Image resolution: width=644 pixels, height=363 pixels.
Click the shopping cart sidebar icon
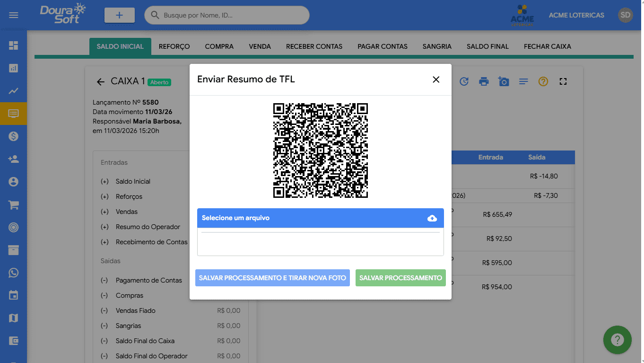(x=14, y=205)
